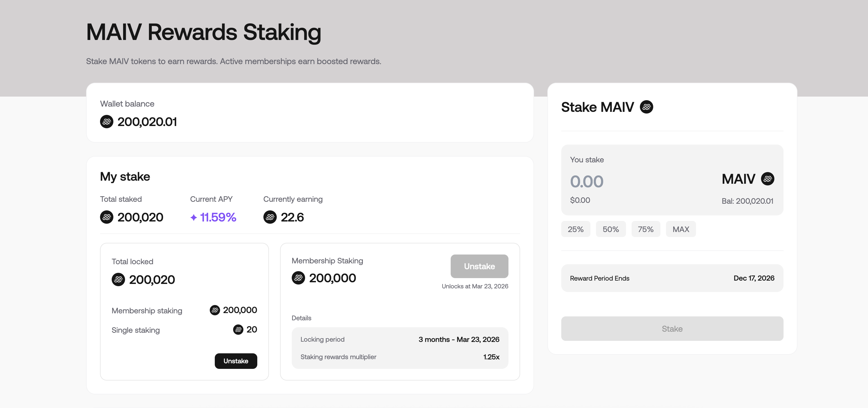Click MAIV icon next to Stake MAIV heading
Viewport: 868px width, 408px height.
point(646,107)
